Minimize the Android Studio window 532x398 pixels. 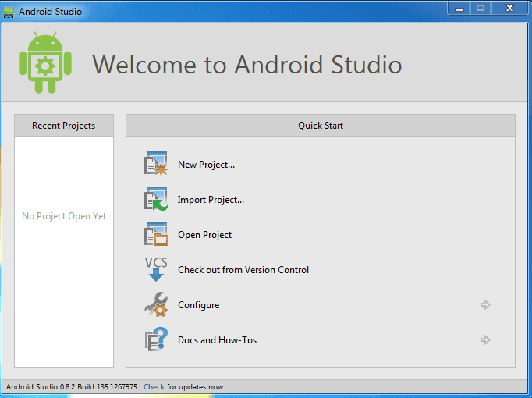pyautogui.click(x=459, y=9)
